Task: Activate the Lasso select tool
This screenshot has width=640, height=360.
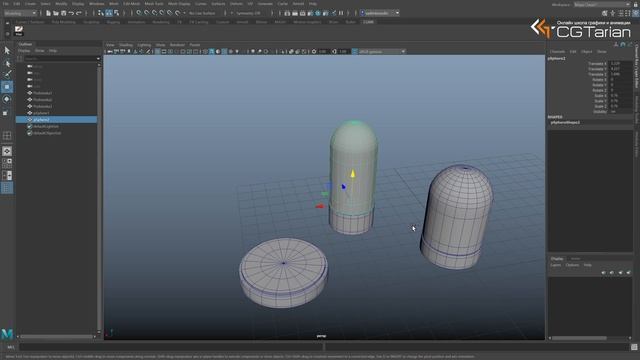Action: 7,64
